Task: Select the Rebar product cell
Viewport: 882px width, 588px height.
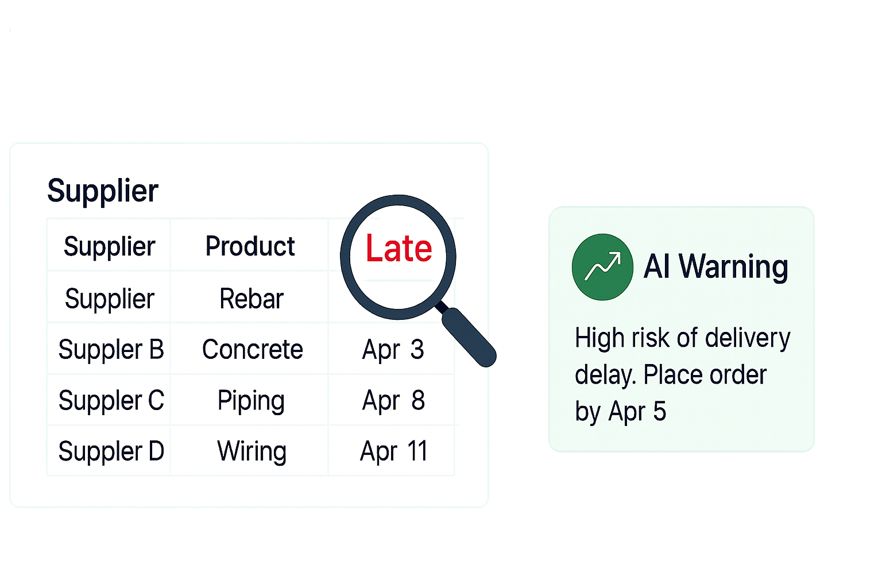Action: (251, 299)
